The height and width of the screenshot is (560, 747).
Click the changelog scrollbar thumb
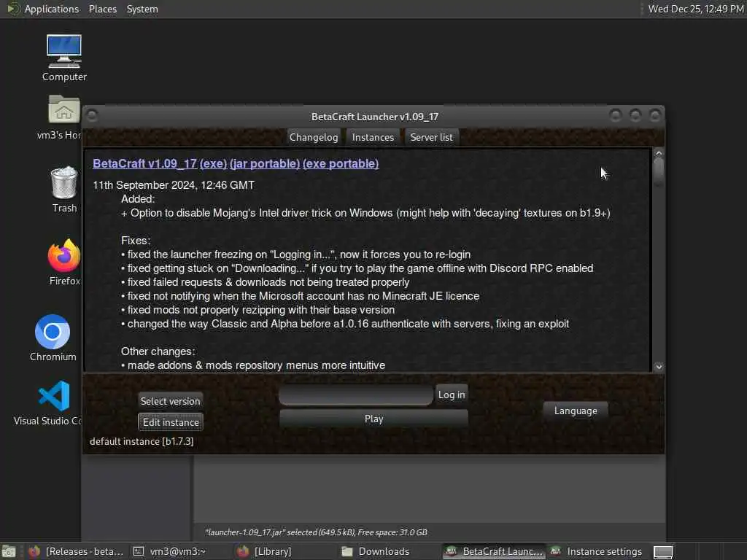659,172
